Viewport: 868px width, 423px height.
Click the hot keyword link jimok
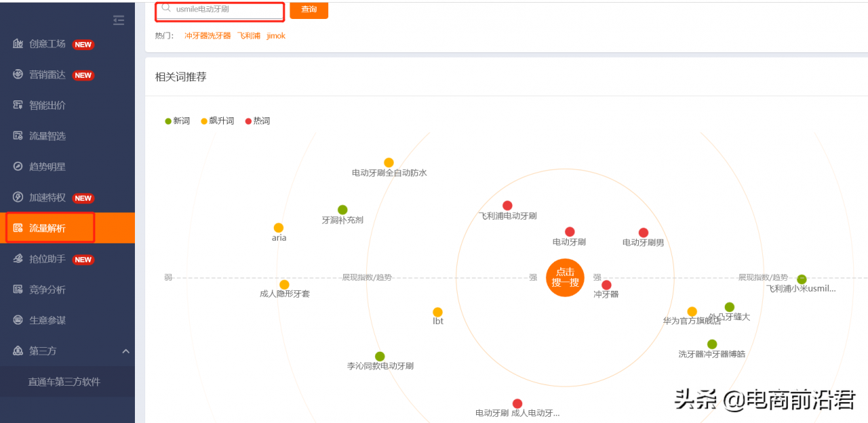point(276,36)
